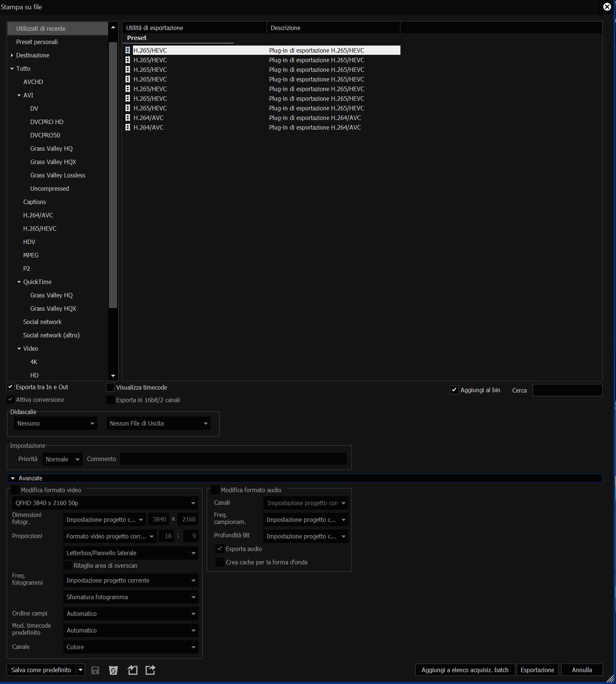
Task: Select 4K under Video
Action: click(34, 362)
